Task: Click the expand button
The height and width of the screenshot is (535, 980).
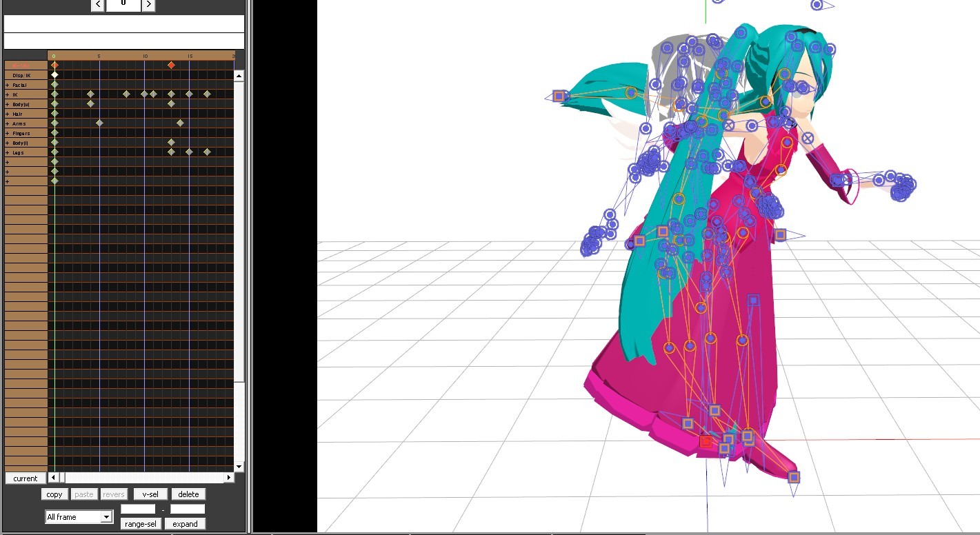Action: pos(185,524)
